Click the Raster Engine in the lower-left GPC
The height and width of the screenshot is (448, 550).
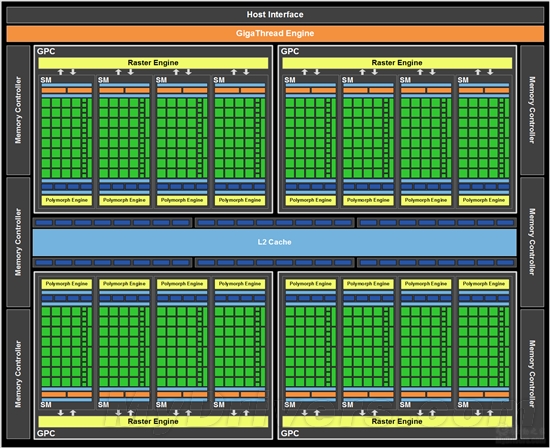point(153,421)
